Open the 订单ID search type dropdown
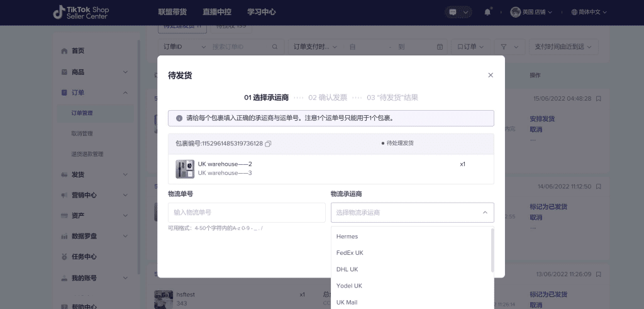Viewport: 644px width, 309px height. coord(184,47)
